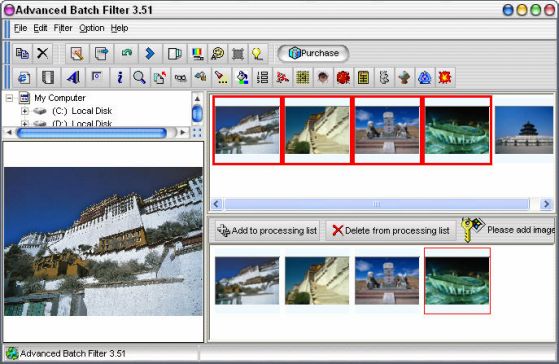Click the black X delete toolbar icon
Image resolution: width=559 pixels, height=364 pixels.
pyautogui.click(x=43, y=53)
